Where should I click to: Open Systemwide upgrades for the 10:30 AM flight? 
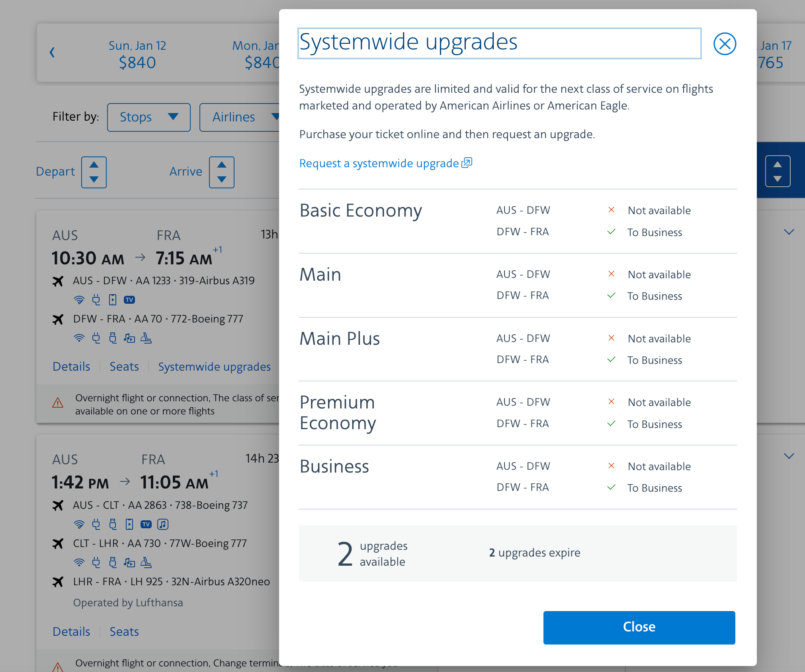[214, 366]
